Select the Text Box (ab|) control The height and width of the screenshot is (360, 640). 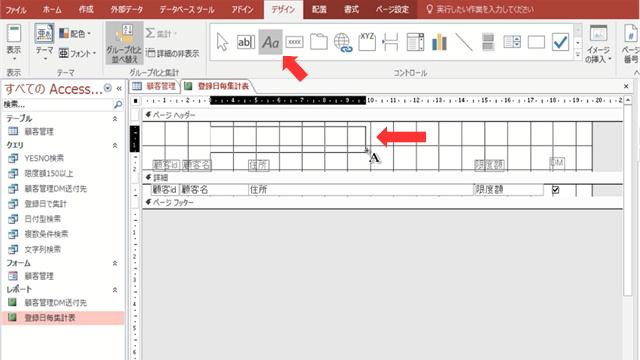pyautogui.click(x=246, y=42)
